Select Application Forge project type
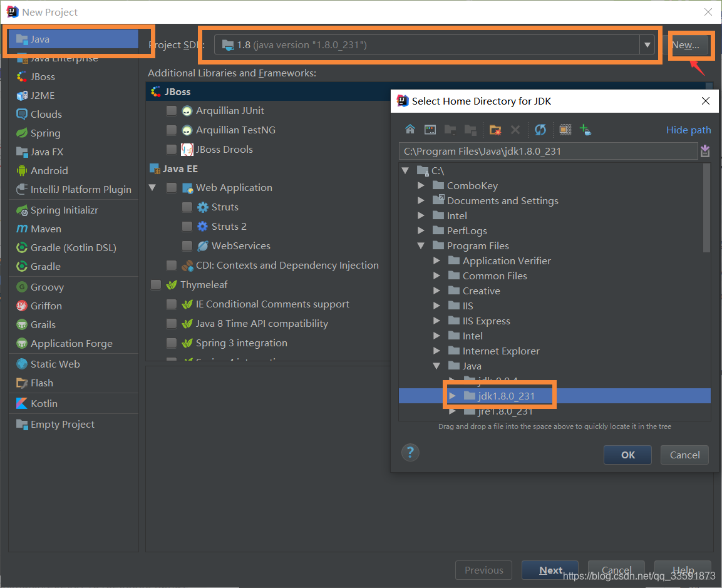Screen dimensions: 722x588 74,344
